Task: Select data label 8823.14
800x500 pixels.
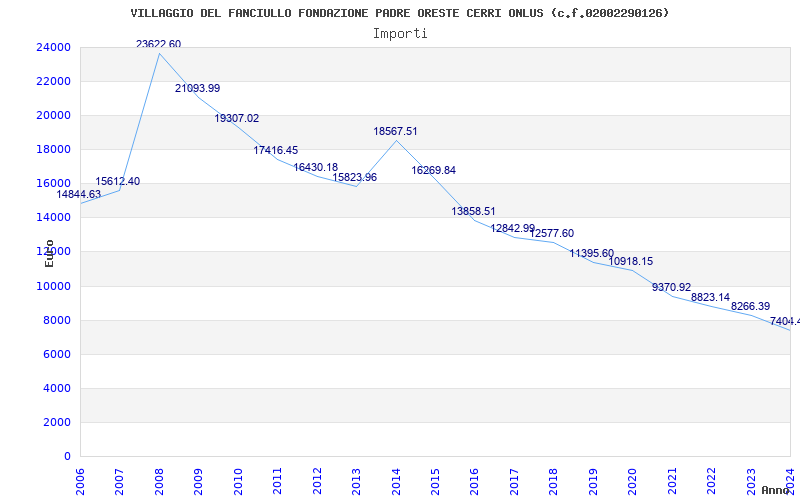Action: (710, 297)
